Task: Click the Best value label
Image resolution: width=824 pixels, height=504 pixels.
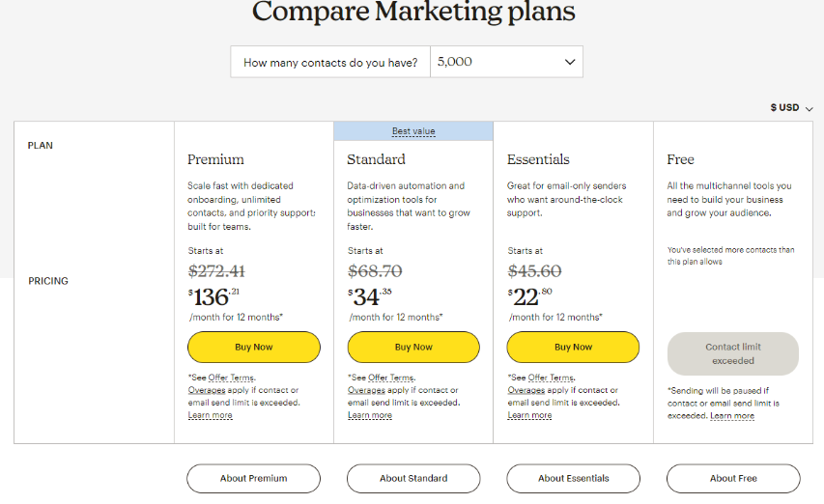Action: [413, 131]
